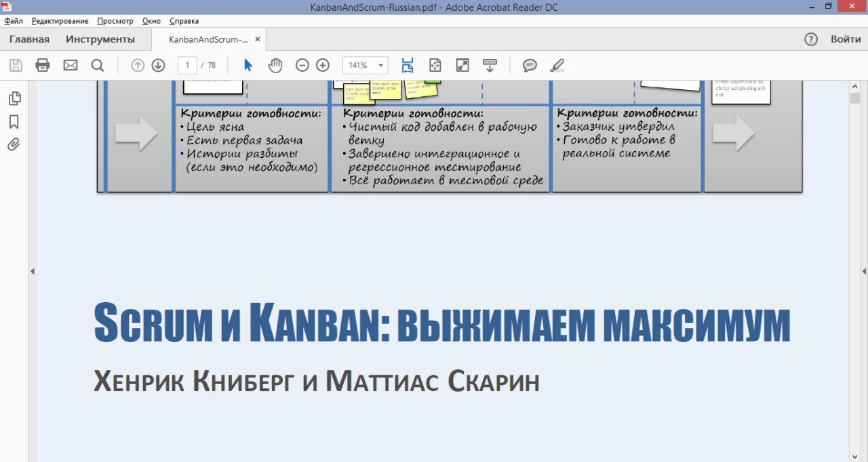The height and width of the screenshot is (462, 868).
Task: Go to next page arrow
Action: click(158, 65)
